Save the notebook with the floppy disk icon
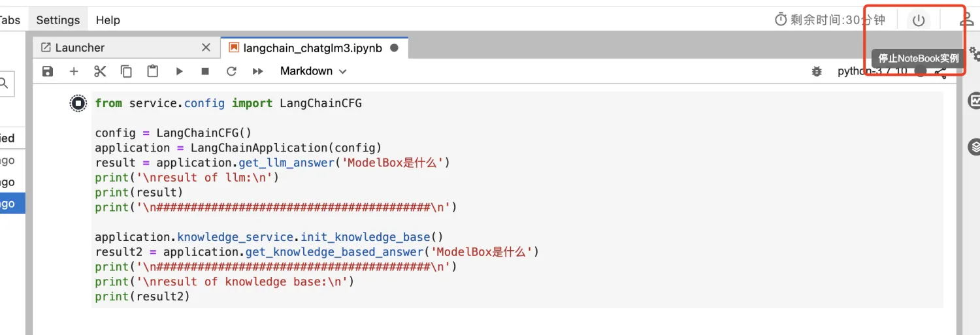The image size is (980, 335). (48, 71)
